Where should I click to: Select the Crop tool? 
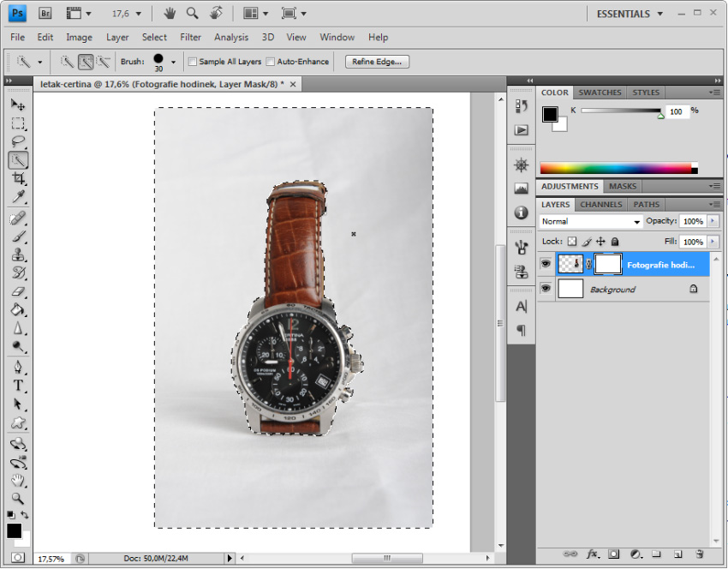point(18,178)
